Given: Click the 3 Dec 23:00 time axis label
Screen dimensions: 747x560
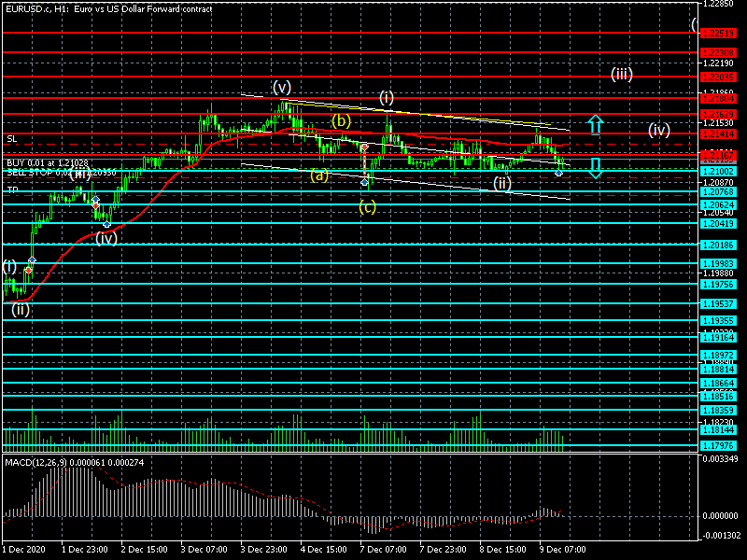Looking at the screenshot, I should (264, 549).
